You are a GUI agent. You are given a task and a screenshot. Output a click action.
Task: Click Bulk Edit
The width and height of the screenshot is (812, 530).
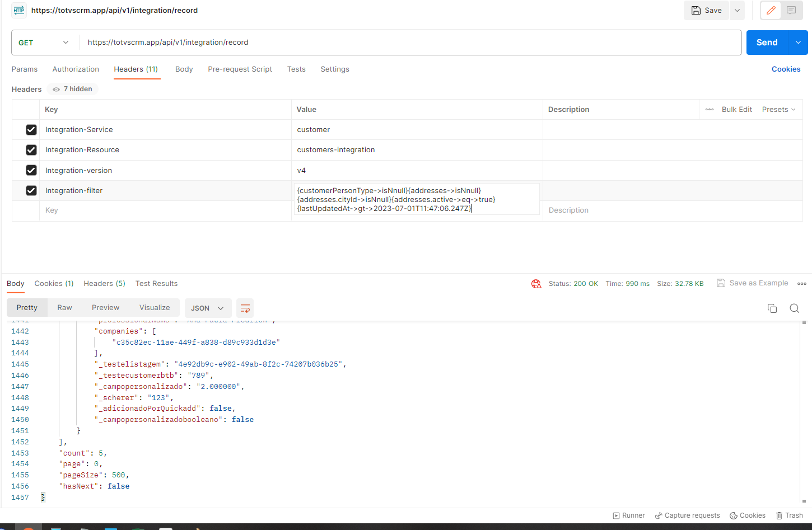coord(736,109)
